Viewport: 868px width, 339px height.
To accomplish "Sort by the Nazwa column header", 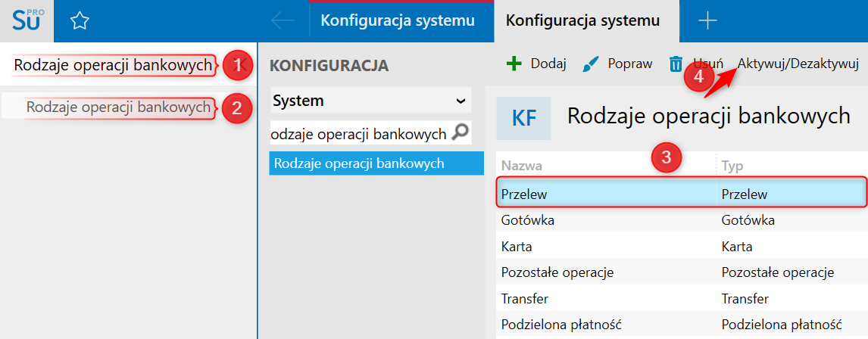I will tap(521, 166).
